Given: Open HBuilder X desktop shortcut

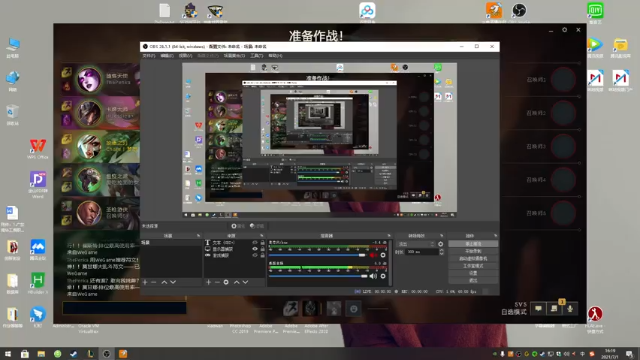Looking at the screenshot, I should click(x=38, y=283).
